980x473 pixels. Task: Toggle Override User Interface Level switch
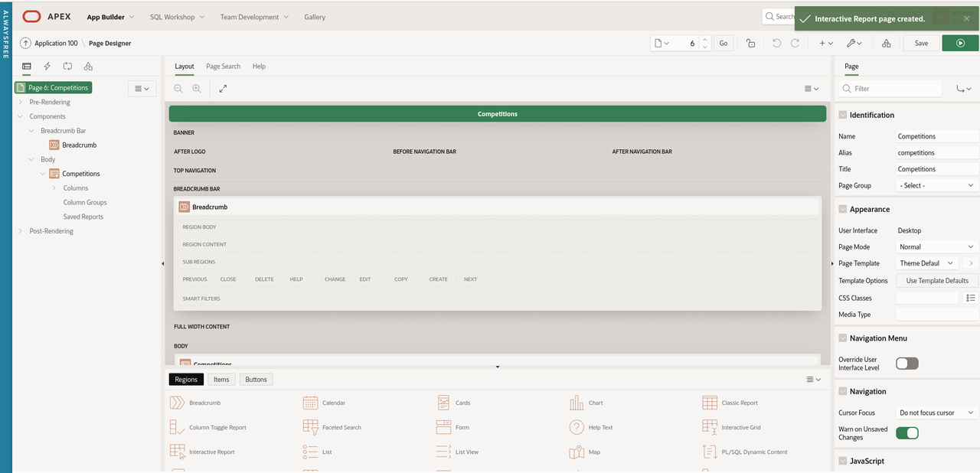tap(906, 364)
